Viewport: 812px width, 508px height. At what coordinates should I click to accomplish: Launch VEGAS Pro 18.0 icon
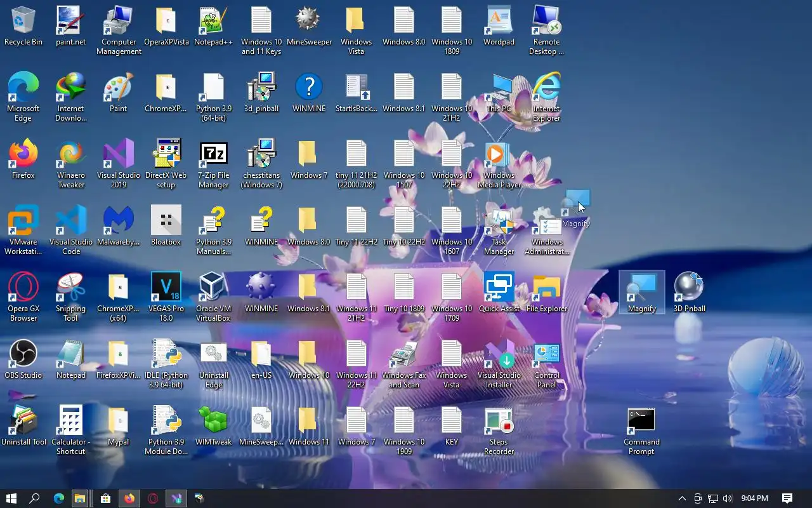click(x=166, y=297)
